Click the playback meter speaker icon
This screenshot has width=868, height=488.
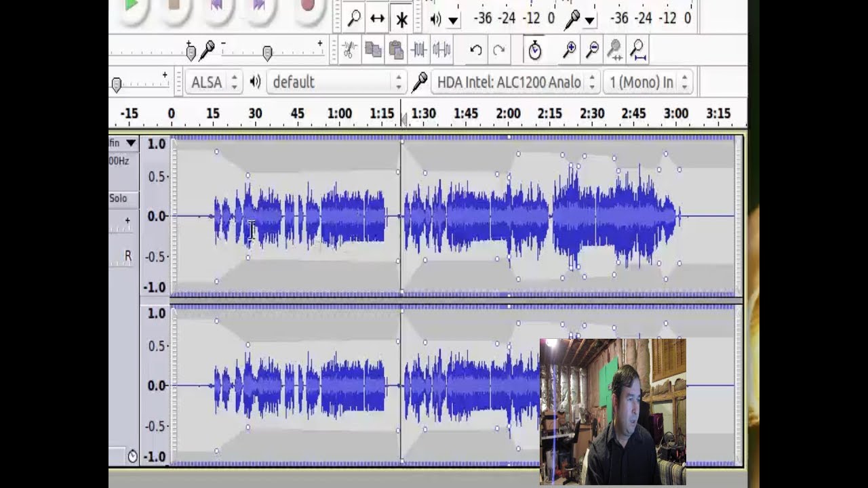[x=435, y=19]
